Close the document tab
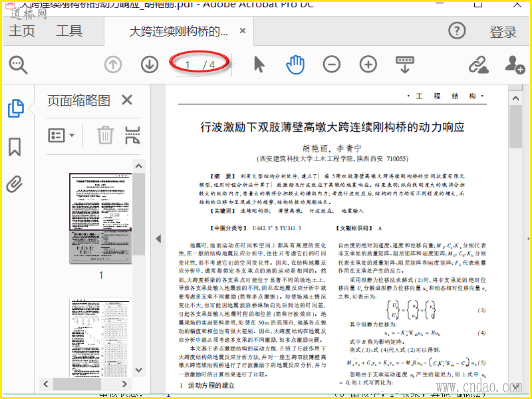The width and height of the screenshot is (532, 399). tap(243, 31)
